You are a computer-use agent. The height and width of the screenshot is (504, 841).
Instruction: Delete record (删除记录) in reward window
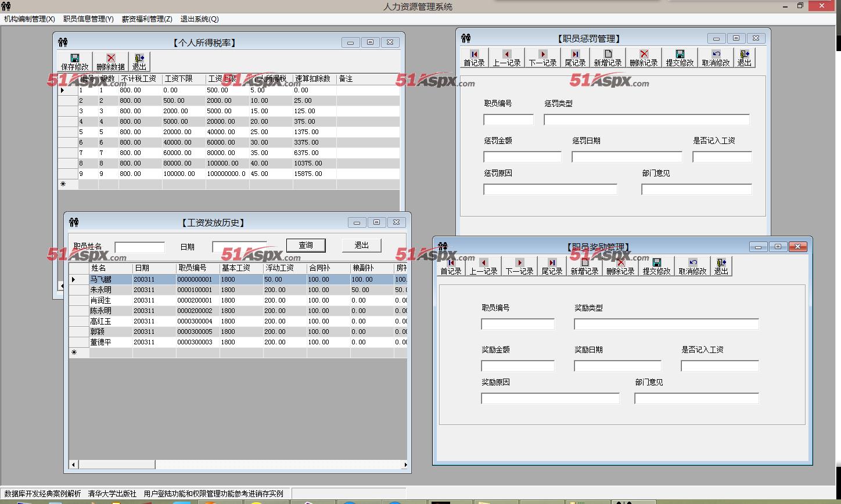click(620, 267)
